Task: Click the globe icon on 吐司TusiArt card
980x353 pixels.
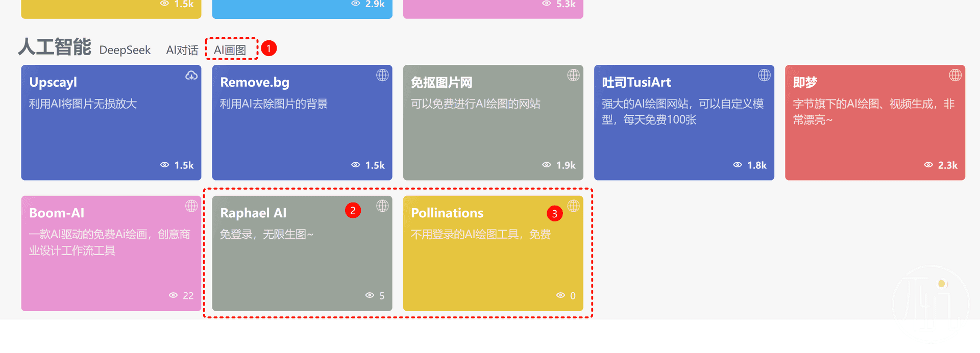Action: point(764,75)
